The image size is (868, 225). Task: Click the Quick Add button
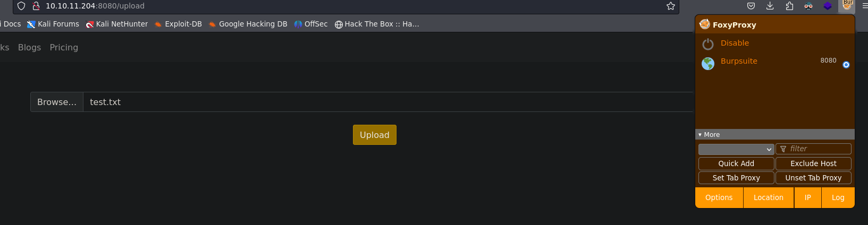pos(736,163)
